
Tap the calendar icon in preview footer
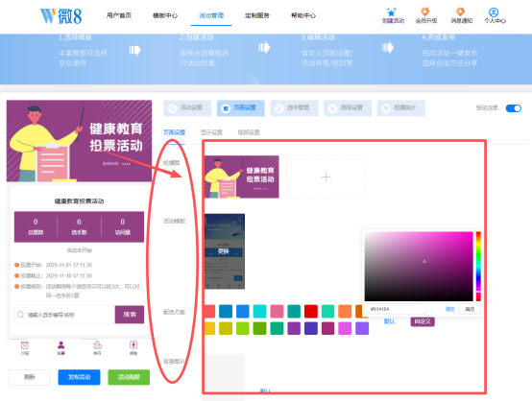(25, 345)
